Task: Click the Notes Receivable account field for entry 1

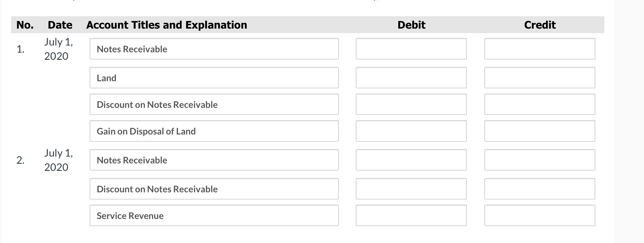Action: [x=214, y=49]
